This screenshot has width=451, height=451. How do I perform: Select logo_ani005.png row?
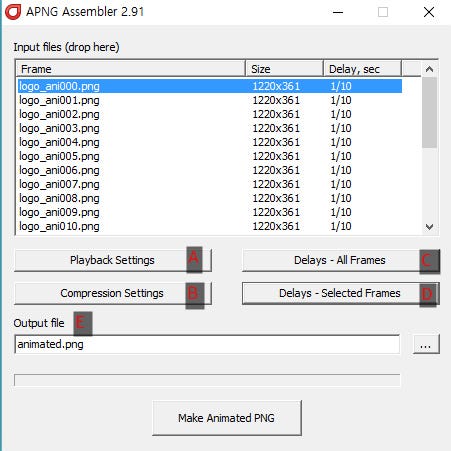point(210,156)
